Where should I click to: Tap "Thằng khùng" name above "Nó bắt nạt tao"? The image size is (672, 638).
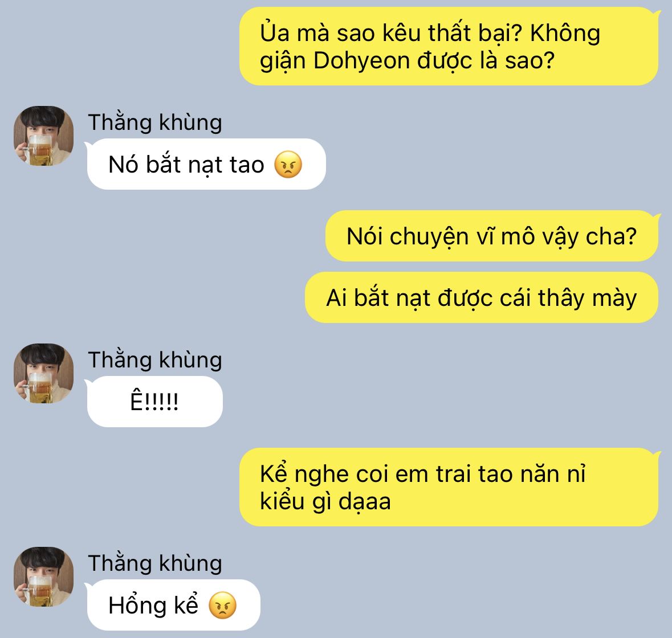(x=155, y=122)
